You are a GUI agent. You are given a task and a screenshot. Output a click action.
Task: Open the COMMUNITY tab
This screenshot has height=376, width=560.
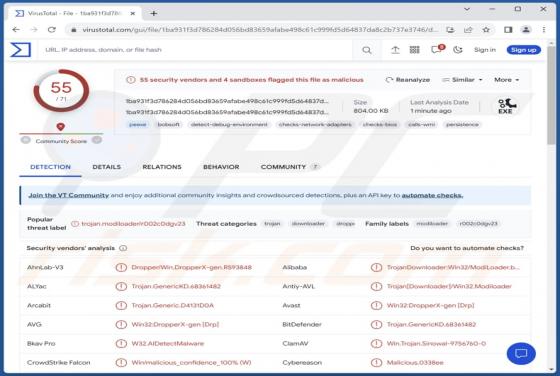289,167
